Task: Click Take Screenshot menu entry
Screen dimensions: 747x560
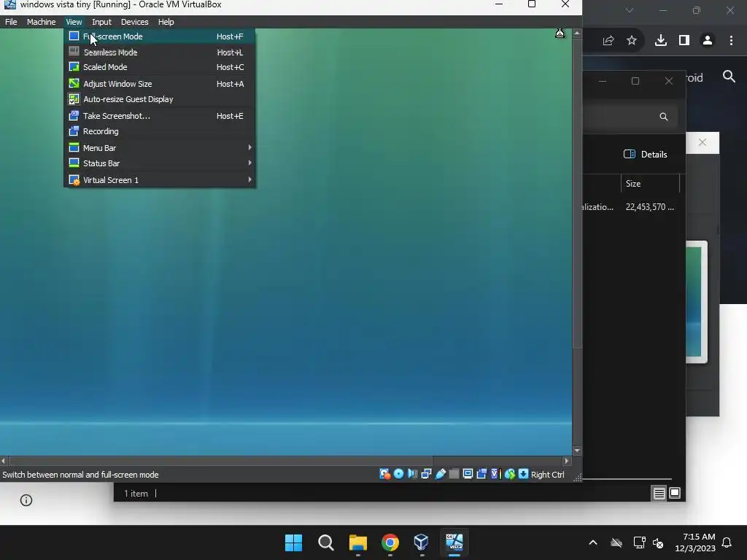Action: (x=160, y=116)
